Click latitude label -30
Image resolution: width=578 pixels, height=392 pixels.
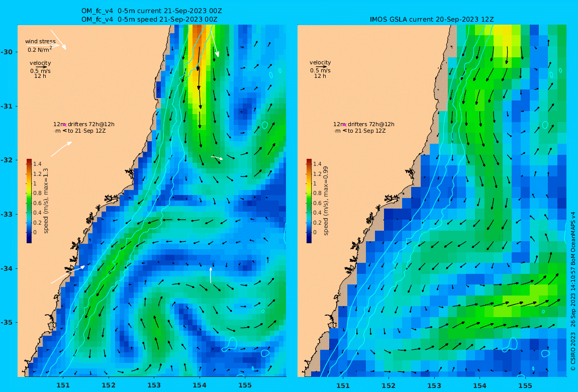tap(7, 52)
